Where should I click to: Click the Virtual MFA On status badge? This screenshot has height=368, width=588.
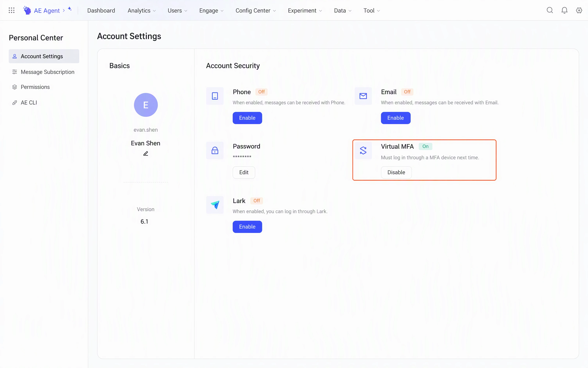point(425,146)
